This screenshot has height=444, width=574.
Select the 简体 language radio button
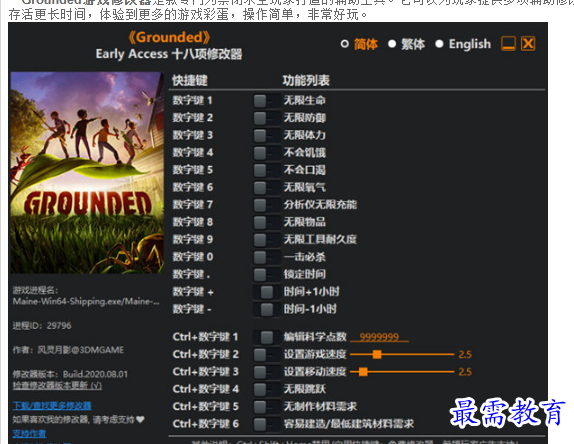(344, 44)
